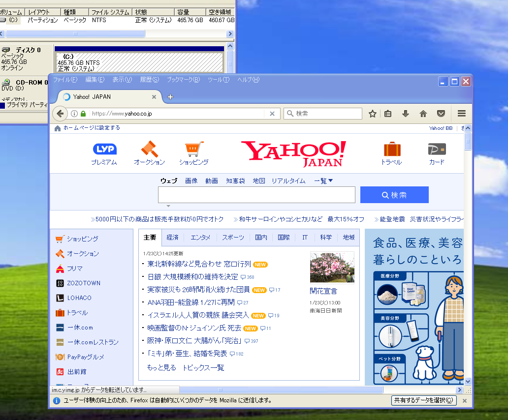Open the downloads arrow icon
This screenshot has height=420, width=508.
click(405, 114)
